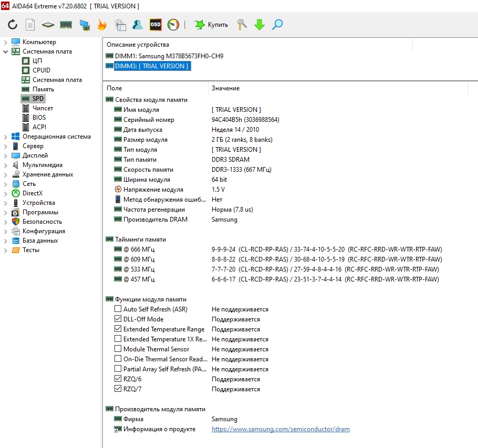Select the Размер модуля row

click(193, 140)
